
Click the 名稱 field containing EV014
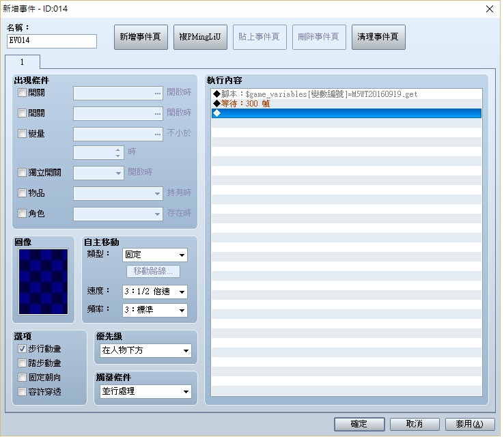click(52, 41)
